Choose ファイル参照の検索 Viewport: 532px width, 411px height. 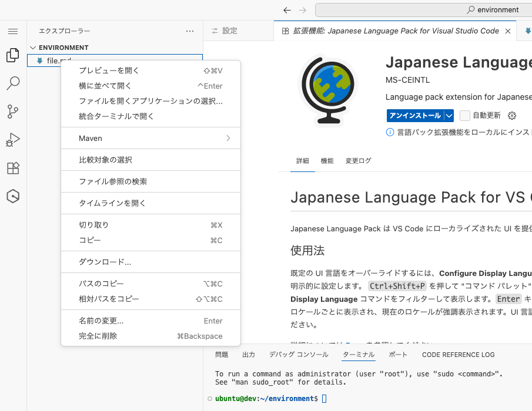pyautogui.click(x=150, y=181)
